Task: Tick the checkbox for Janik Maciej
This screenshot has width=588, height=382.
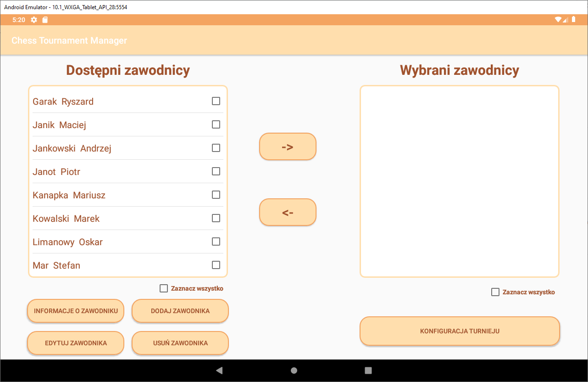Action: click(216, 124)
